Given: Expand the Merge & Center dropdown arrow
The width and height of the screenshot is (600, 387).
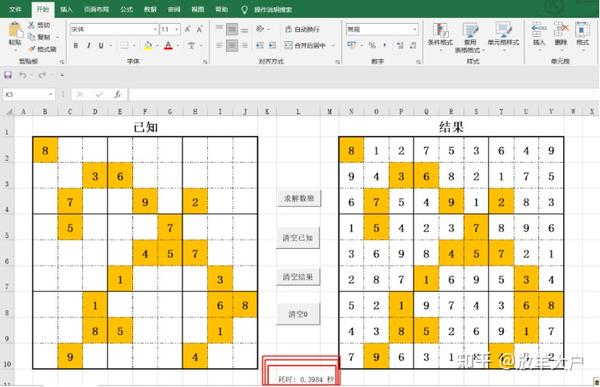Looking at the screenshot, I should tap(333, 46).
